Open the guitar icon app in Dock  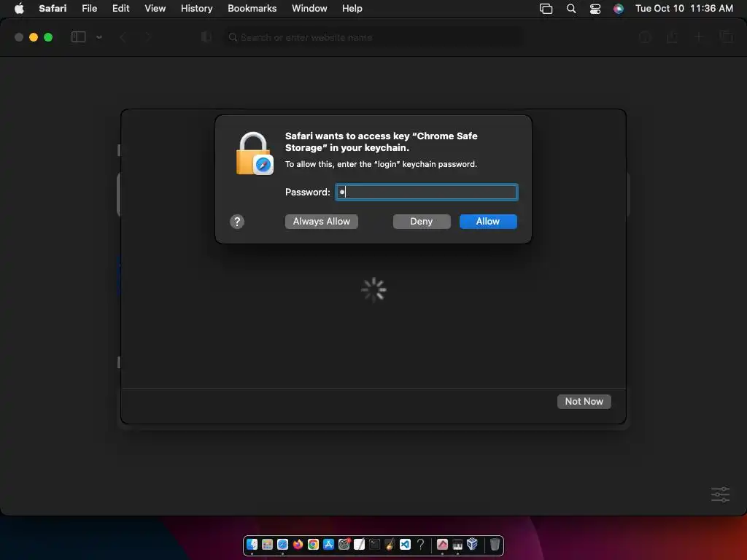390,544
